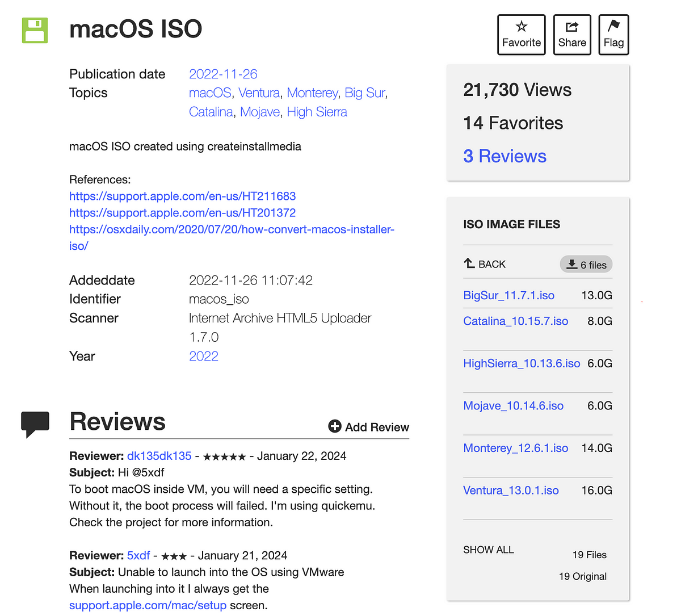Viewport: 681px width, 616px height.
Task: Click the Reviews section heading
Action: (x=117, y=422)
